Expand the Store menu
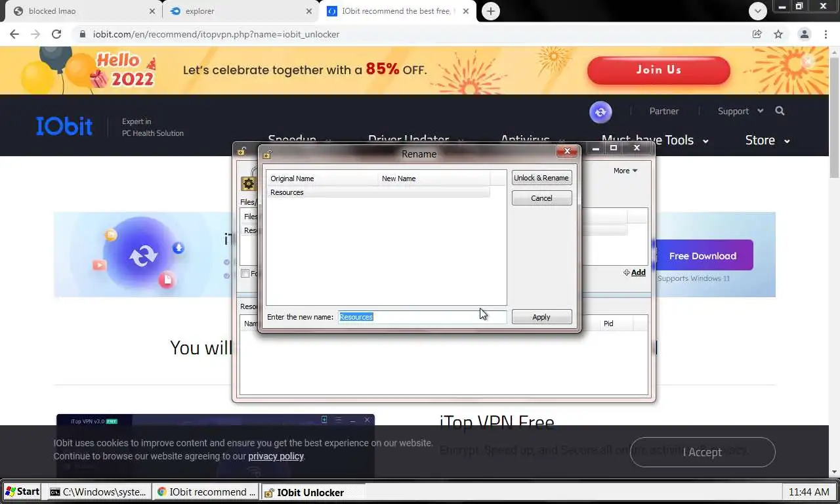This screenshot has width=840, height=504. (x=767, y=140)
